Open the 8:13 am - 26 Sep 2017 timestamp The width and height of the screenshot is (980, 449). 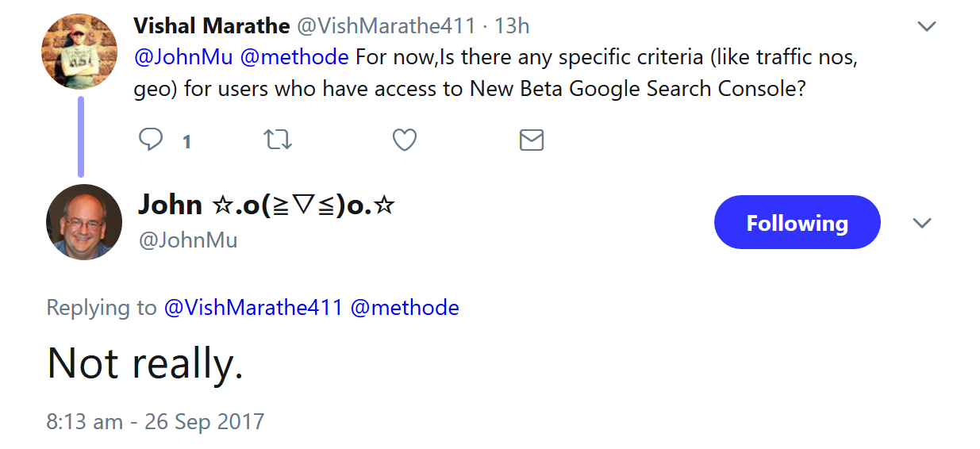click(x=156, y=421)
